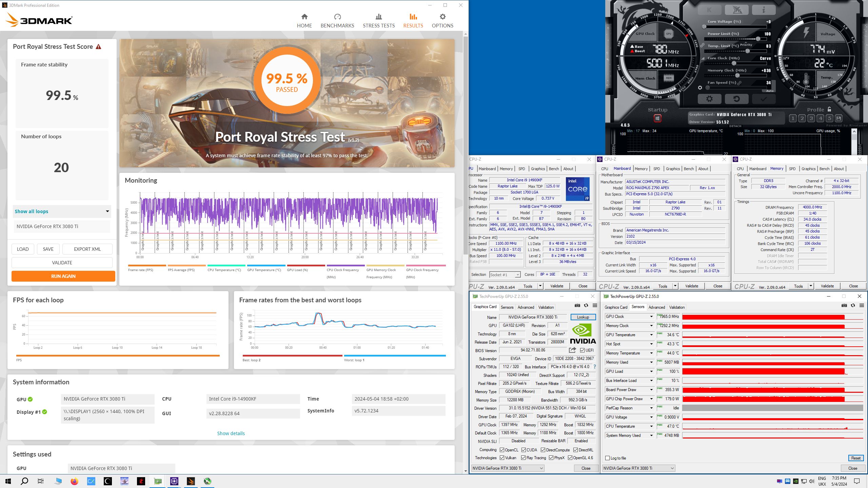Viewport: 868px width, 488px height.
Task: Switch to the RESULTS tab in 3DMark
Action: click(x=413, y=21)
